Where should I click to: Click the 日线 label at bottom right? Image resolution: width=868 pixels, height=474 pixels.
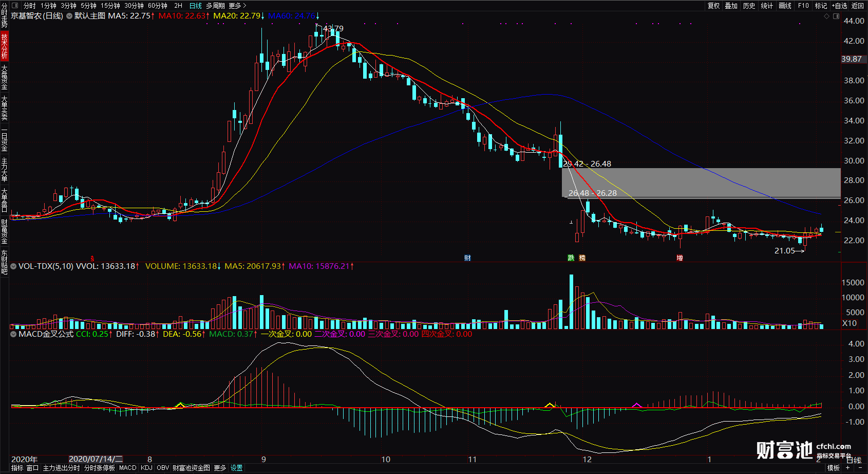pyautogui.click(x=854, y=460)
